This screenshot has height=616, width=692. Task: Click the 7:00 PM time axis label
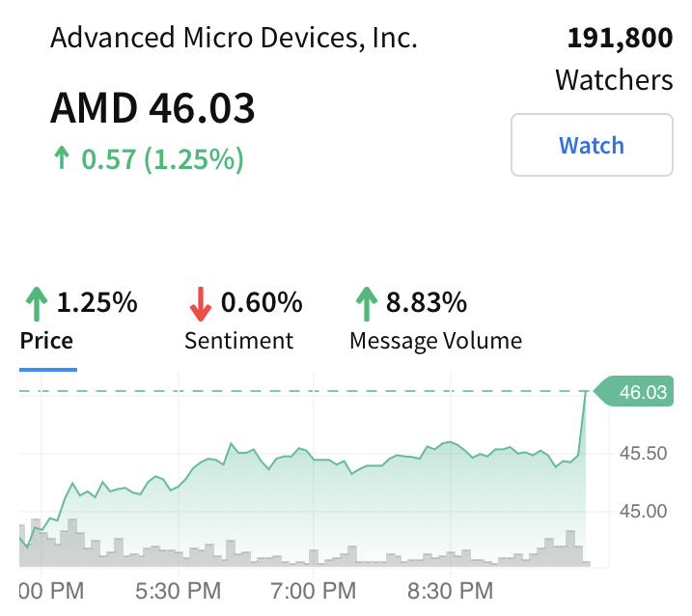[316, 589]
